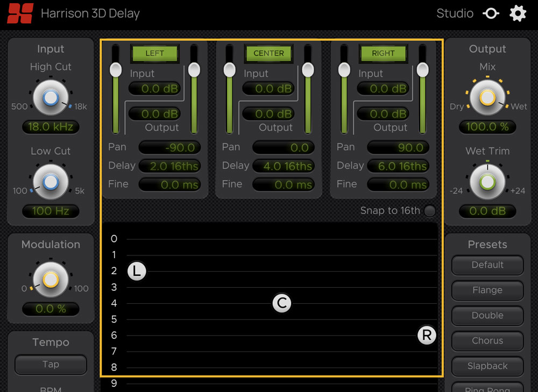
Task: Click the 18.0 kHz High Cut value
Action: coord(51,127)
